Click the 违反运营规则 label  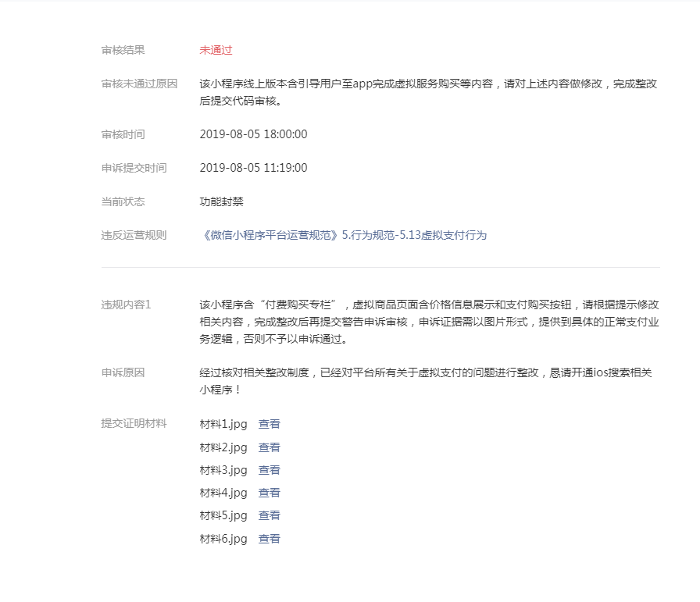click(134, 235)
